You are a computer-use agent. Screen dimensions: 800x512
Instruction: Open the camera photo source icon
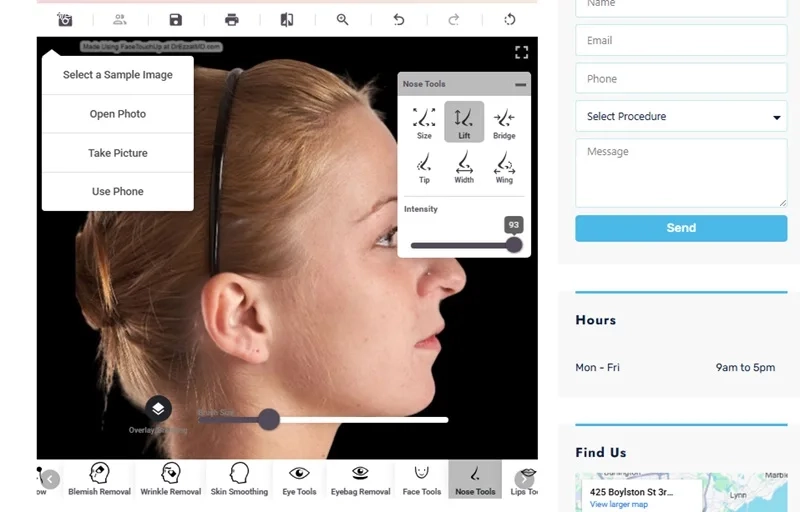[65, 19]
